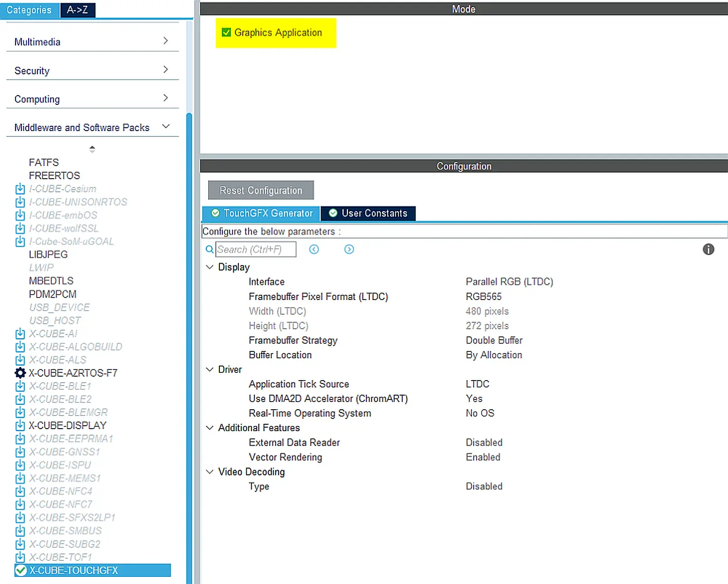Viewport: 728px width, 584px height.
Task: Collapse Middleware and Software Packs section
Action: [165, 127]
